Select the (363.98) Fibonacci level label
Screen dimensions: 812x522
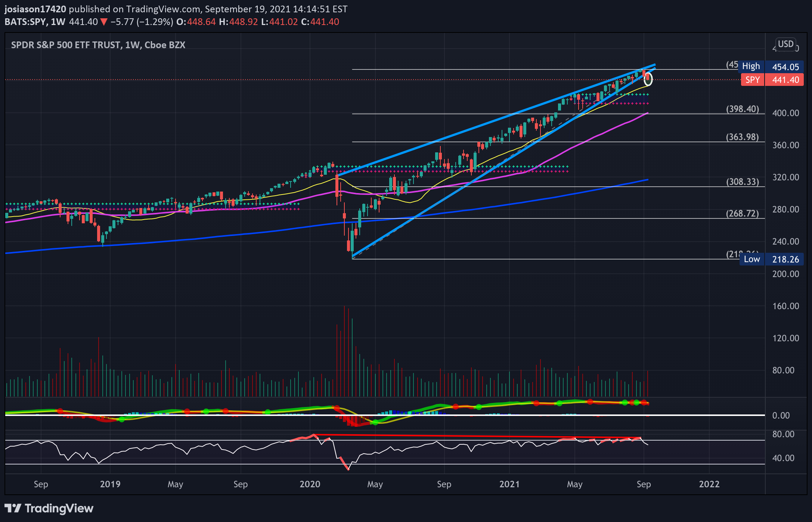tap(743, 137)
